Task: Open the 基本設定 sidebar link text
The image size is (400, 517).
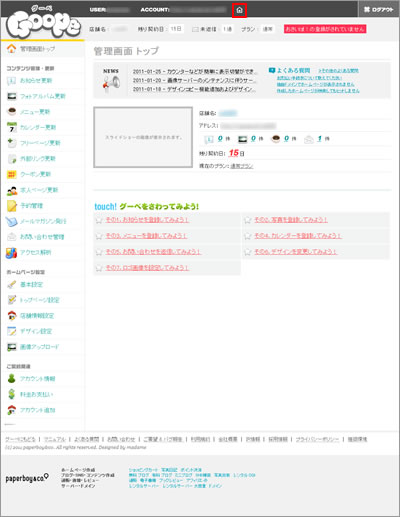Action: tap(31, 284)
